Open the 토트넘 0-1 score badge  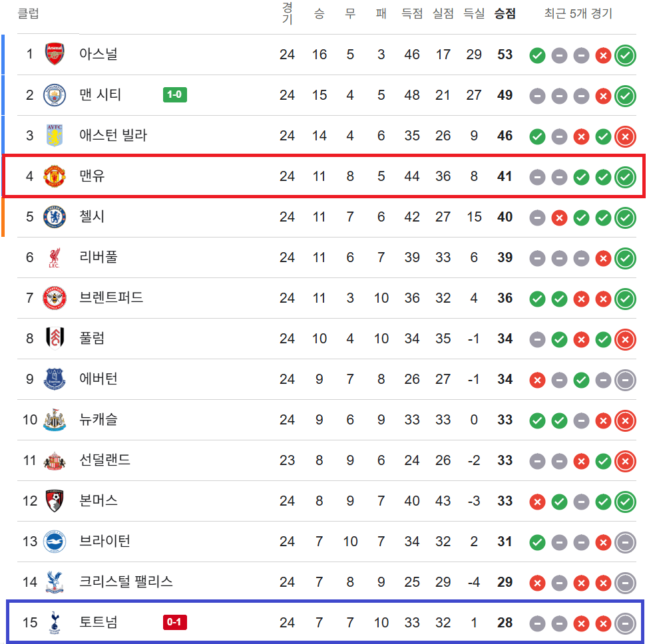175,623
